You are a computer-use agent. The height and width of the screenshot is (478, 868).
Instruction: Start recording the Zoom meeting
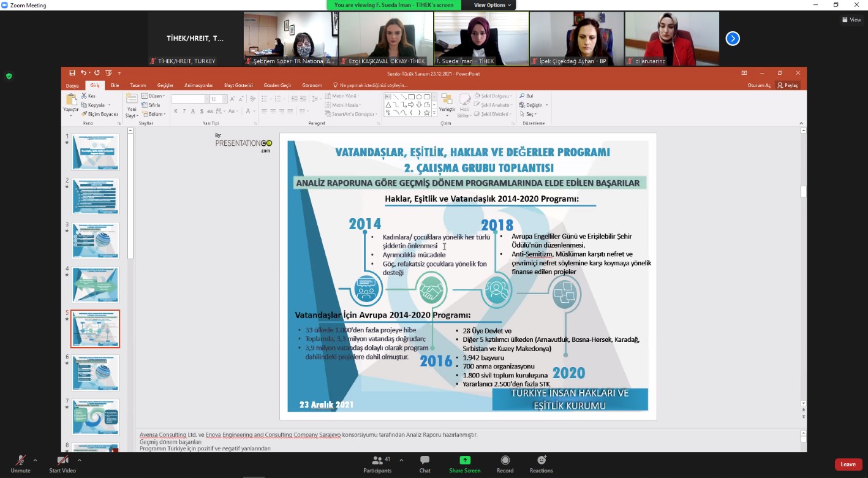coord(505,464)
